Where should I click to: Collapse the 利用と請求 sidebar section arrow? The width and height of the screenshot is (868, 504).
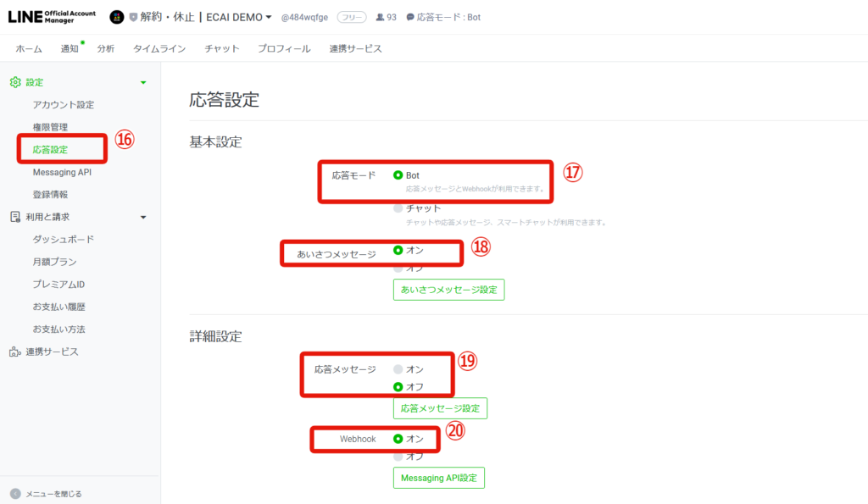tap(143, 218)
